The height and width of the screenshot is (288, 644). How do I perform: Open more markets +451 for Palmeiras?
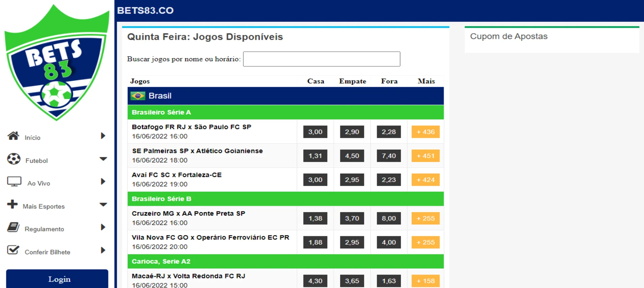tap(426, 156)
